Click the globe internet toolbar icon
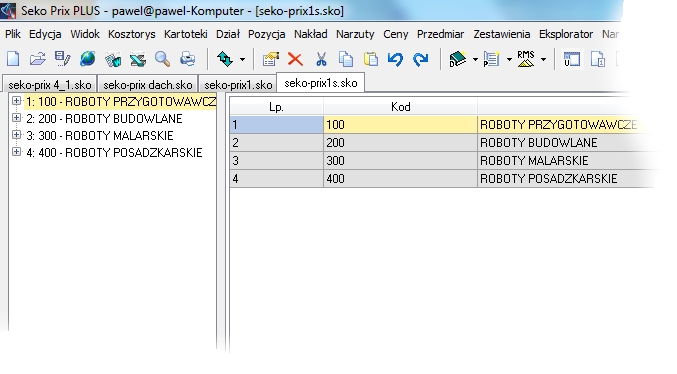Screen dimensions: 677x374 88,59
